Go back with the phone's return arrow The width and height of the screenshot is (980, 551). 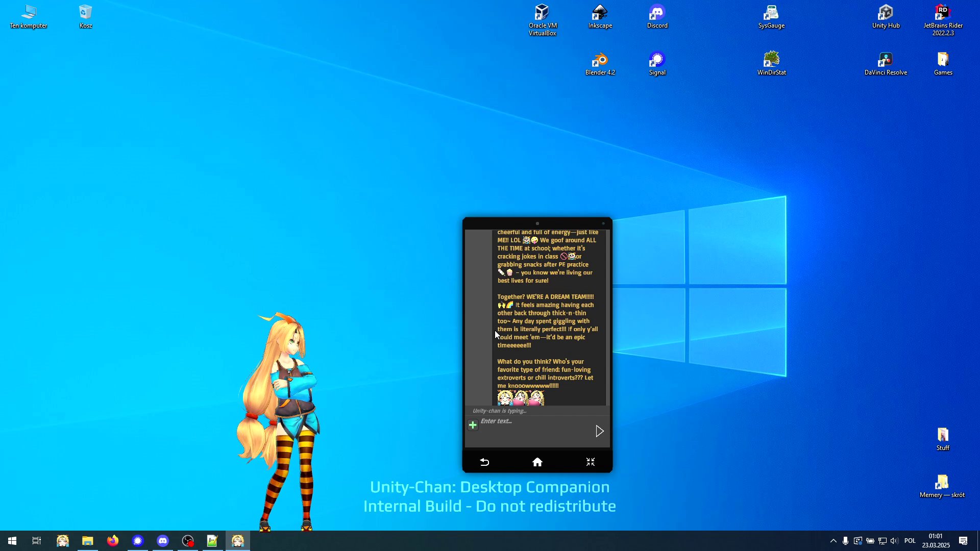pos(484,462)
